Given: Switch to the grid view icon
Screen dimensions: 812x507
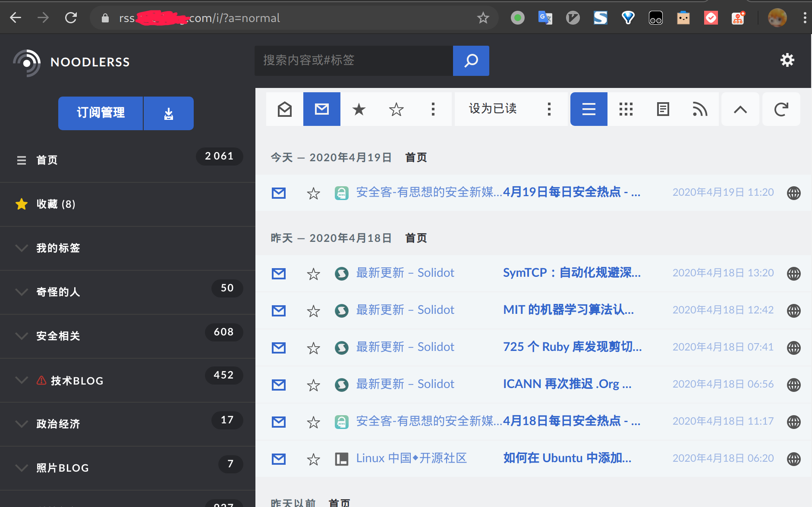Looking at the screenshot, I should point(626,110).
